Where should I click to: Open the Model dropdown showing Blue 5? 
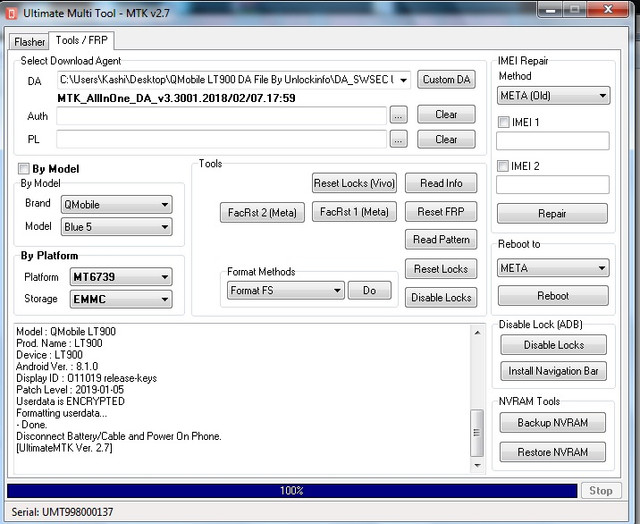[117, 227]
